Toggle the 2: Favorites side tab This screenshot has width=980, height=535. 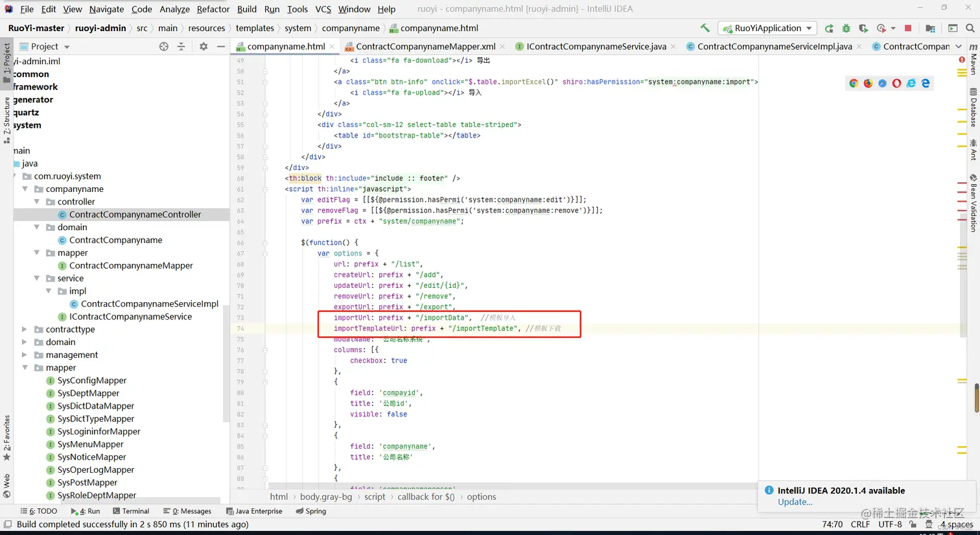(6, 438)
